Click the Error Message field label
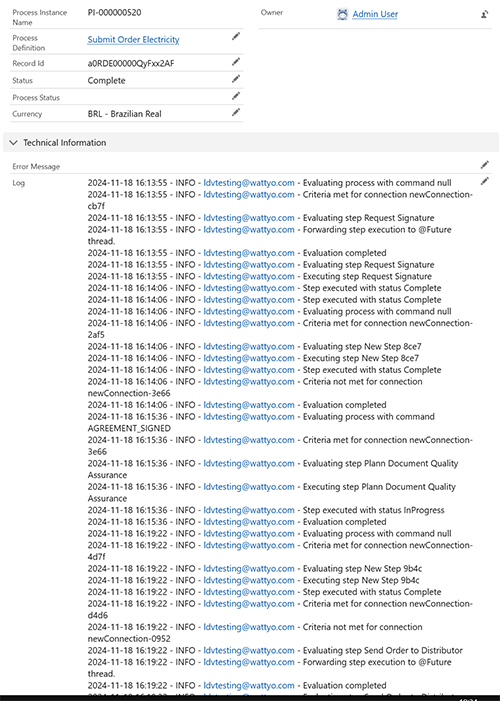The width and height of the screenshot is (500, 701). point(36,167)
